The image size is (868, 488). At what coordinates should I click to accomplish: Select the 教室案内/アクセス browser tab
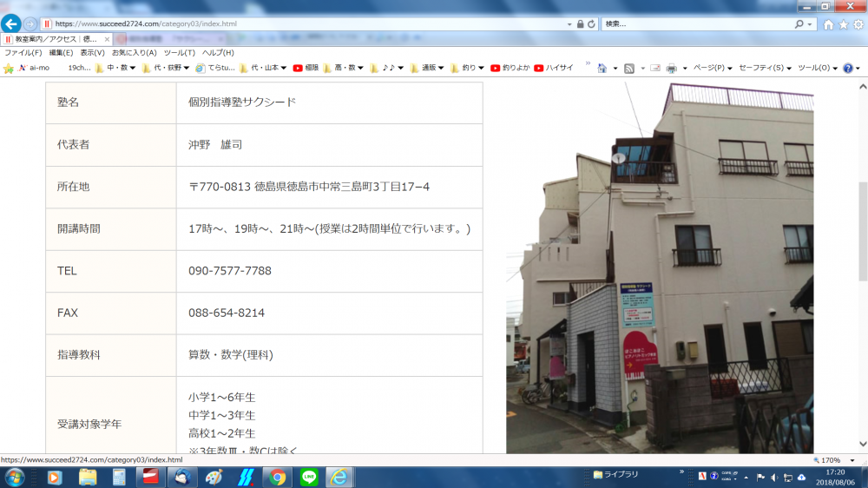point(56,39)
